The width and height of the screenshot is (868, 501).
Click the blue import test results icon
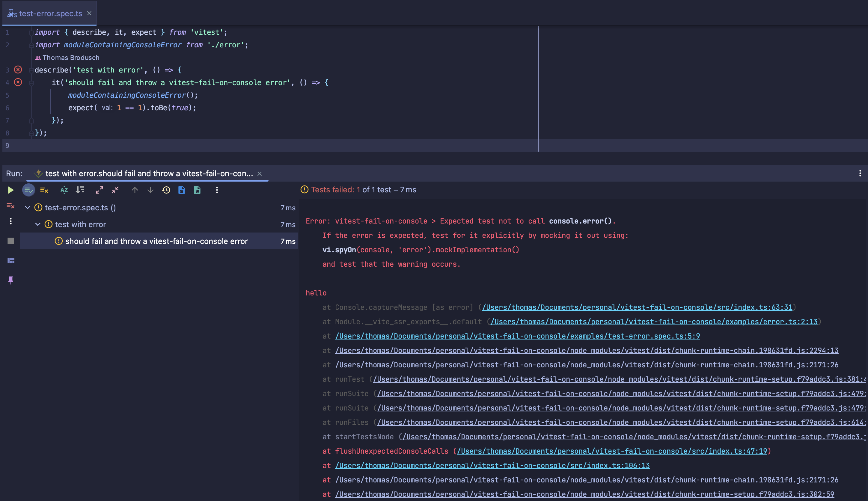181,190
